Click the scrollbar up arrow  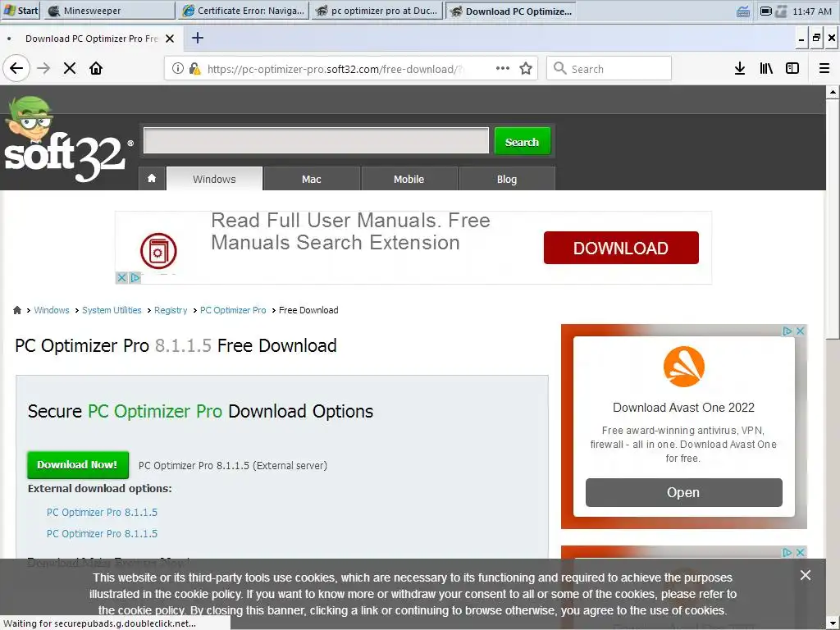pyautogui.click(x=833, y=92)
